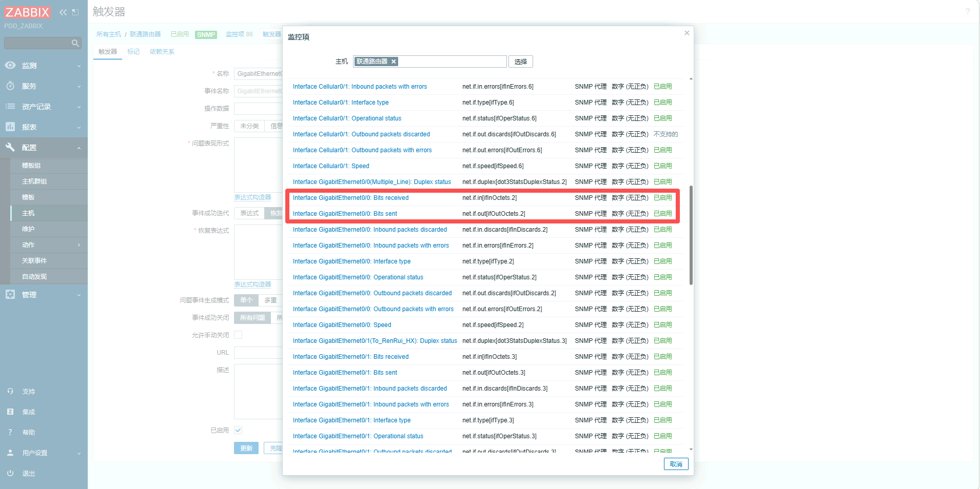Image resolution: width=980 pixels, height=489 pixels.
Task: Collapse sidebar with double-arrow icon
Action: [x=63, y=12]
